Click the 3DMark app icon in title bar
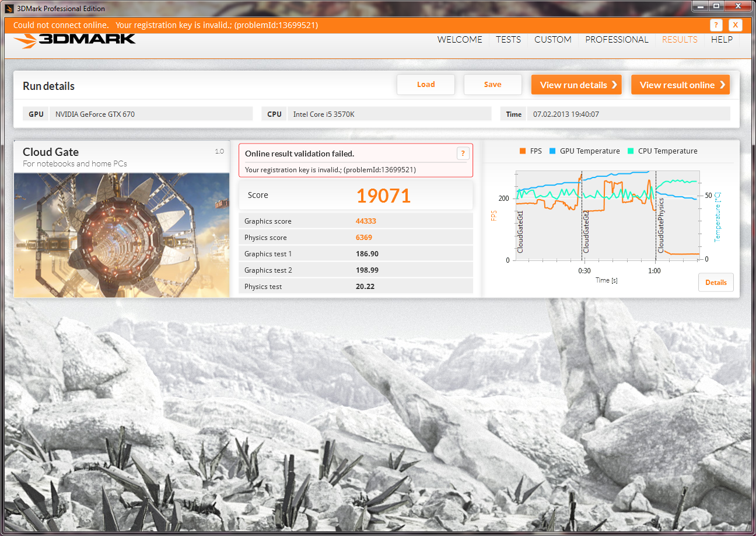The image size is (756, 536). point(9,8)
